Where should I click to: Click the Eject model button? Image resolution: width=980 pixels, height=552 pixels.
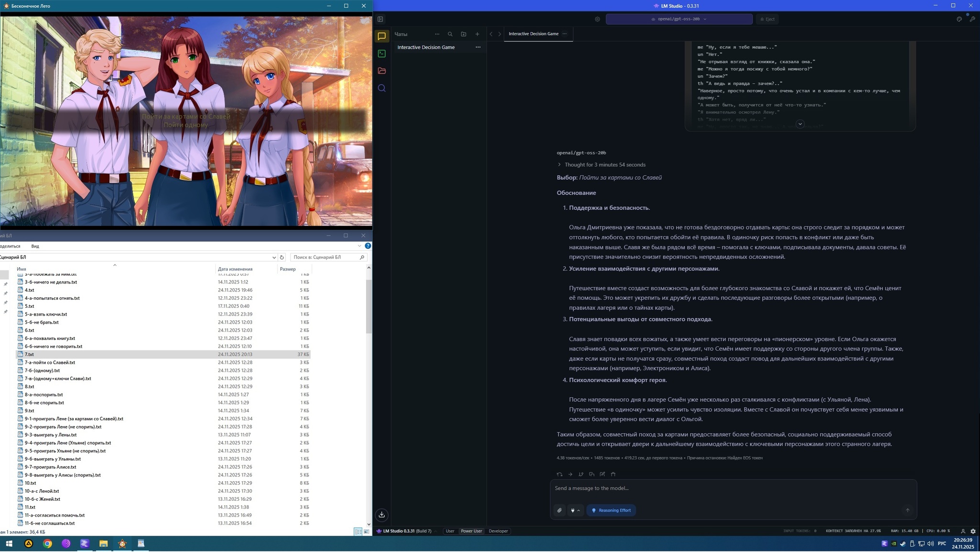click(767, 19)
